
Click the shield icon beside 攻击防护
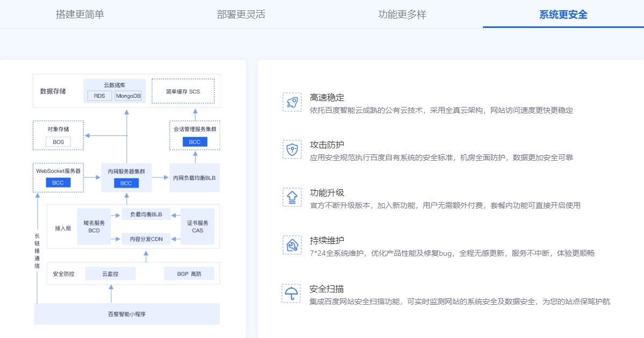click(x=292, y=149)
